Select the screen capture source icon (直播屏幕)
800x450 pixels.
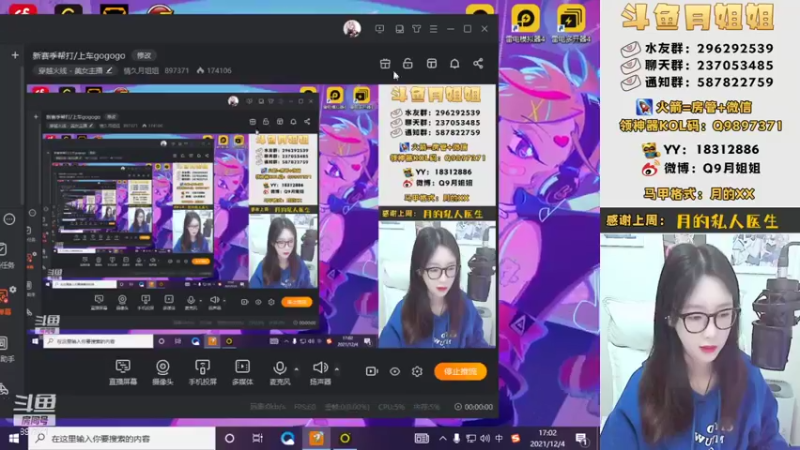pyautogui.click(x=123, y=366)
